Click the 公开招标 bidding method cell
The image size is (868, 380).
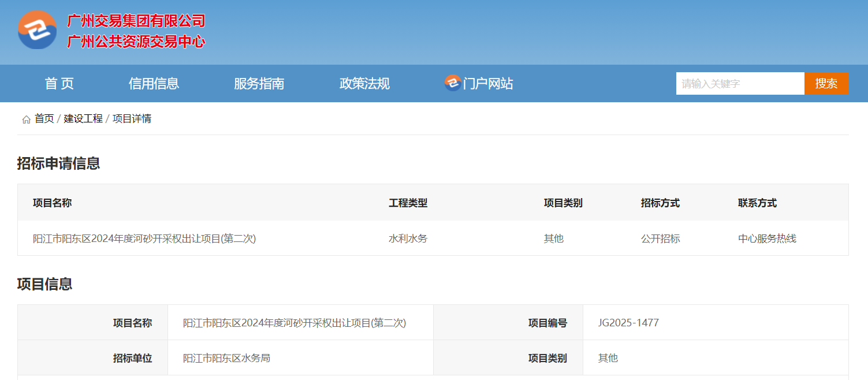point(660,239)
